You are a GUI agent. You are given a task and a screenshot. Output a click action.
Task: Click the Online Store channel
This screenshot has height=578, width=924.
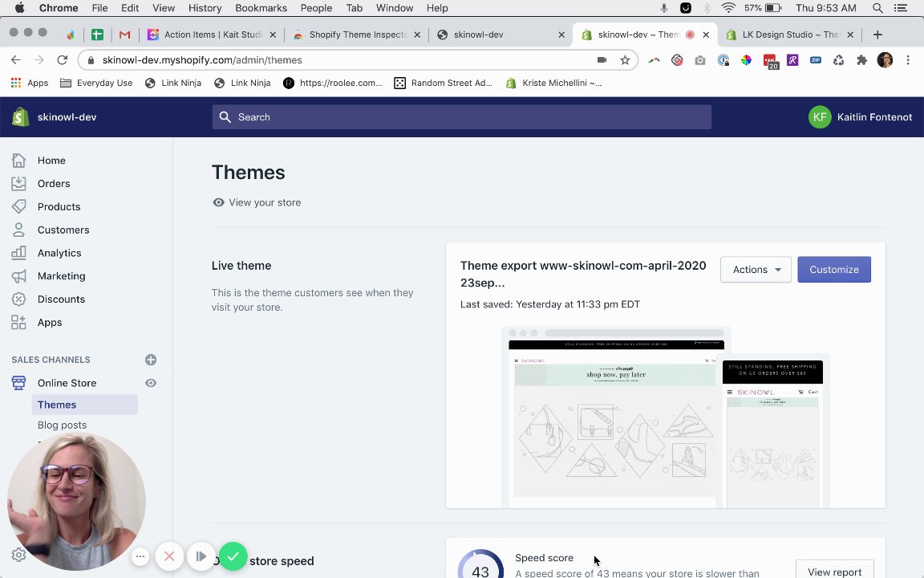[67, 383]
